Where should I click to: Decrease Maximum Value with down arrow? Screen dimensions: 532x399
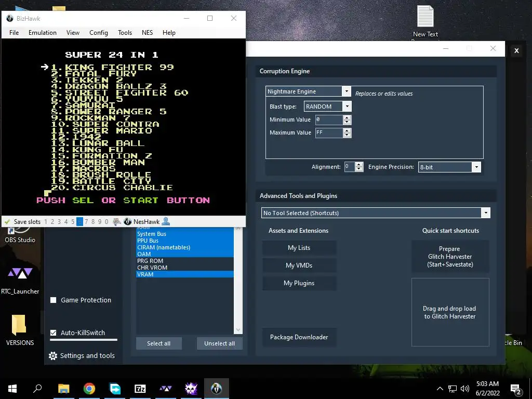point(347,135)
